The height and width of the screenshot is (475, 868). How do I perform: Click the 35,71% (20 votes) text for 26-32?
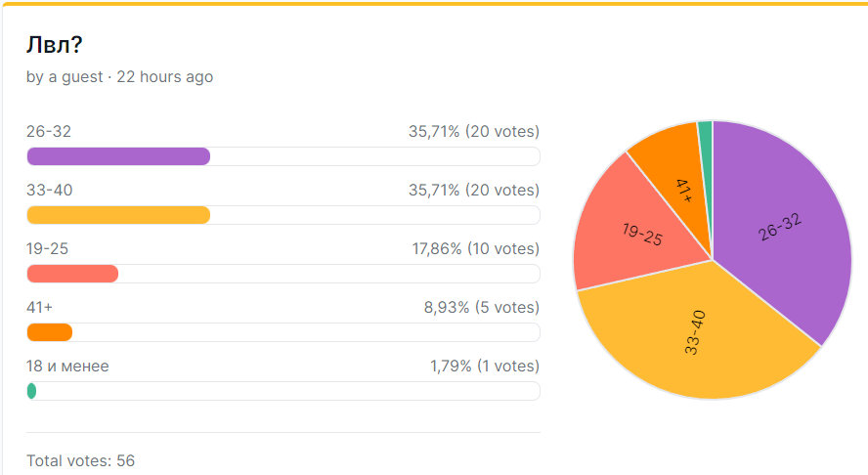(x=474, y=132)
